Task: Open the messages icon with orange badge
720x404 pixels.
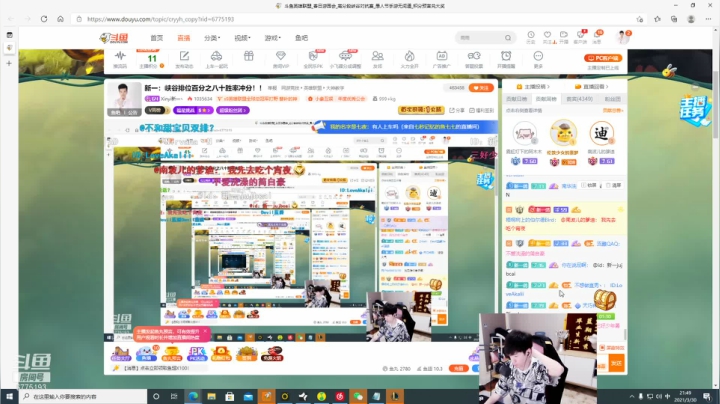Action: [597, 37]
